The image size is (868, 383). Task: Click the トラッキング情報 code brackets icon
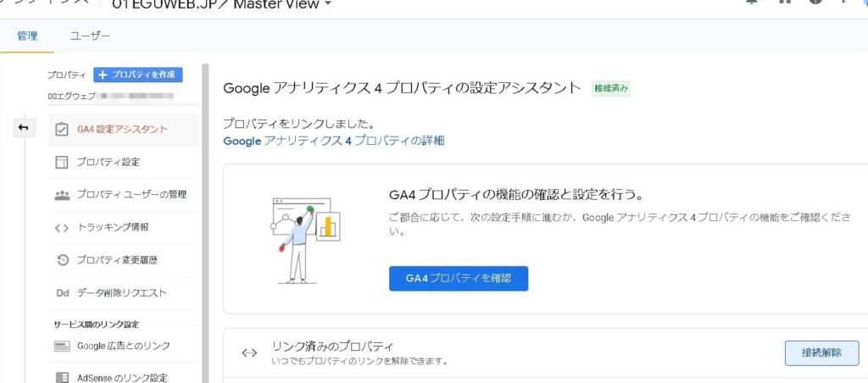pos(62,227)
